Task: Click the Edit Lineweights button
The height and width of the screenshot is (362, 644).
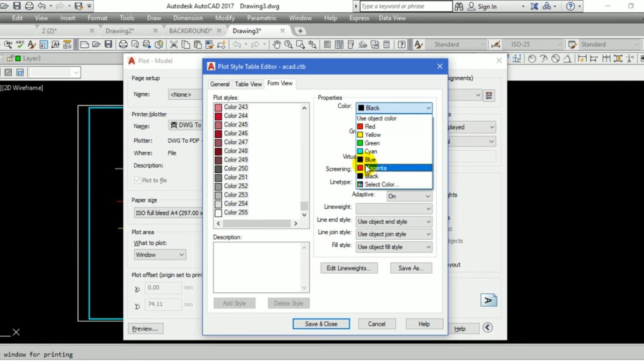Action: 349,268
